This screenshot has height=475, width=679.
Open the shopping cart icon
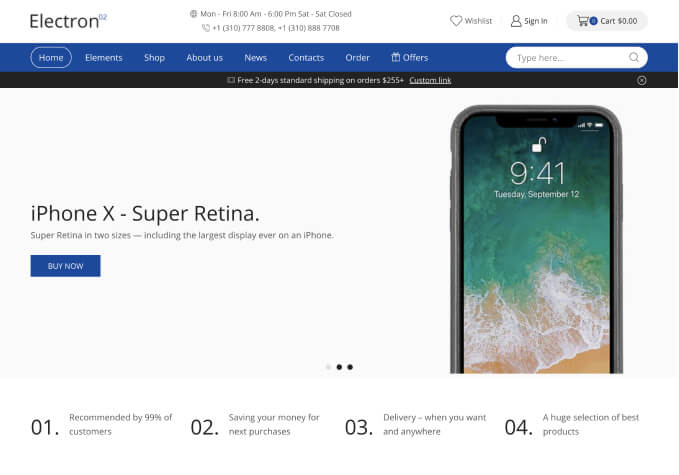click(x=583, y=21)
